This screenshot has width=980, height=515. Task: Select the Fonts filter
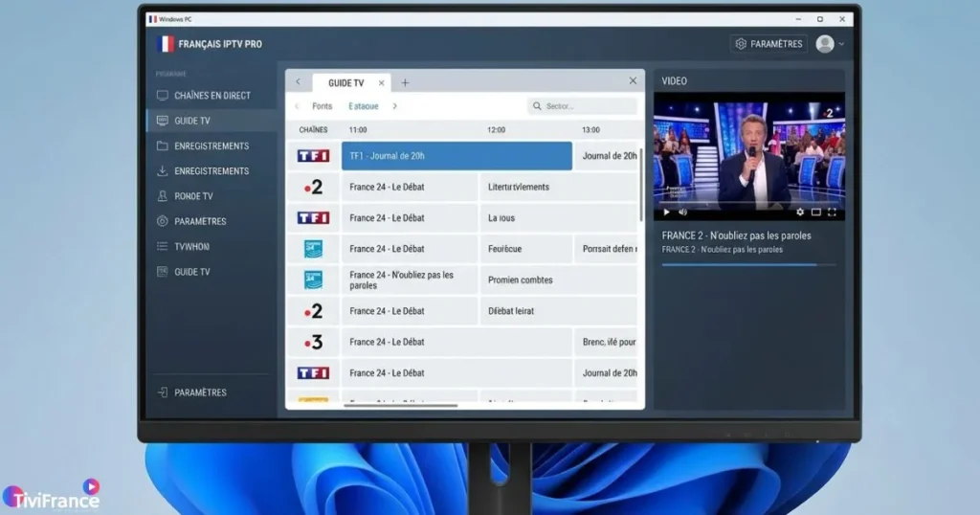pyautogui.click(x=322, y=106)
